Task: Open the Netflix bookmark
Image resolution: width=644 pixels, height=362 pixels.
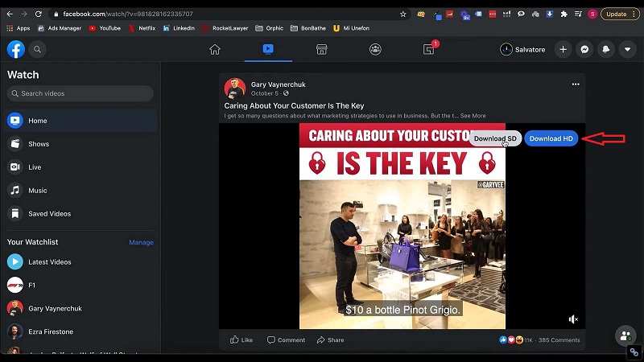Action: (x=142, y=28)
